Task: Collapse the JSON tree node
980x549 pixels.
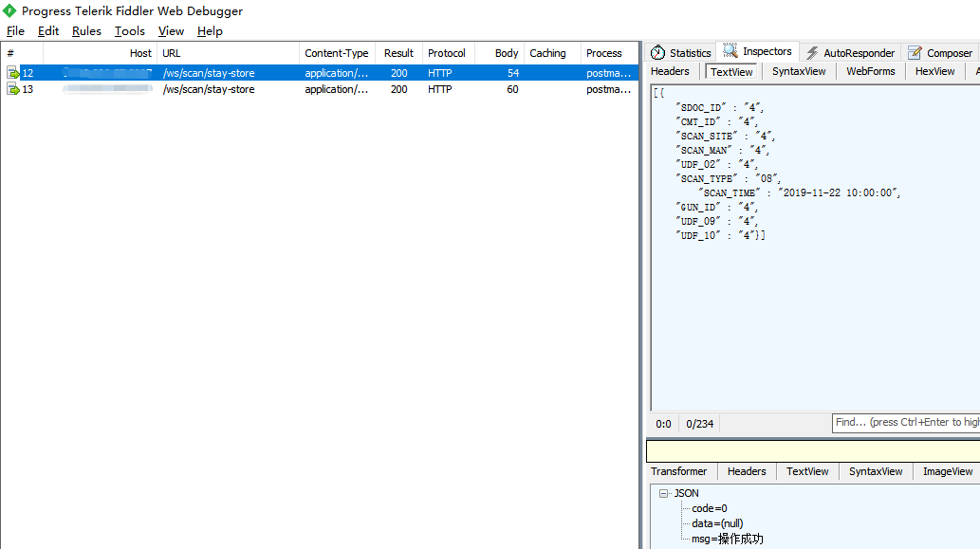Action: (x=663, y=493)
